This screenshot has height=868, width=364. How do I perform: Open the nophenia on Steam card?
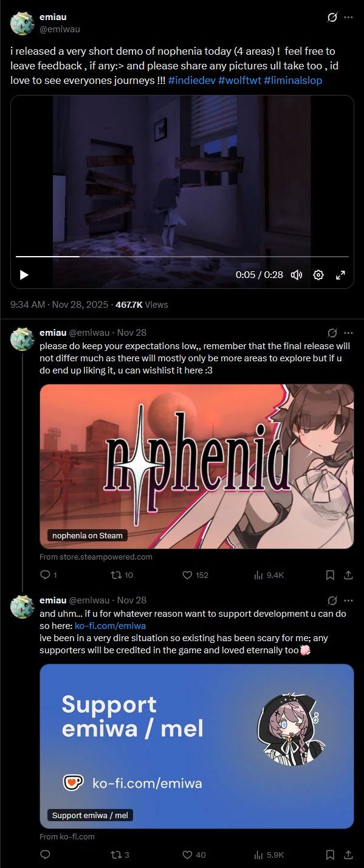[197, 467]
